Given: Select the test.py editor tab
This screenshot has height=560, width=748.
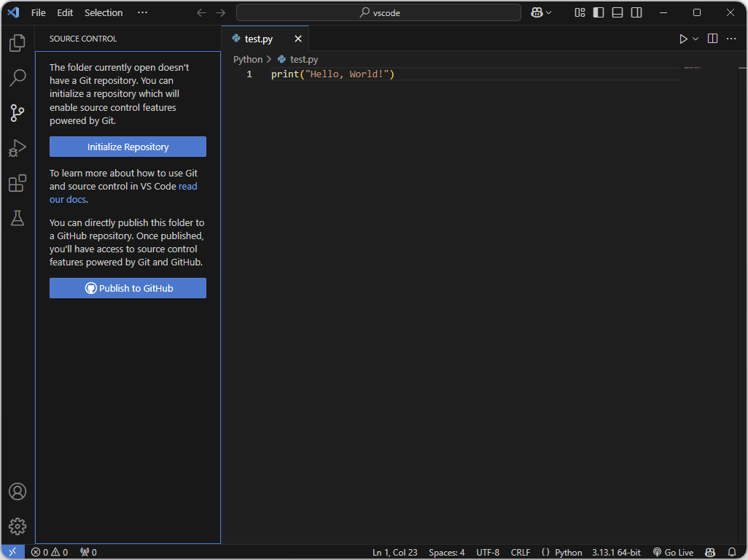Looking at the screenshot, I should click(265, 39).
